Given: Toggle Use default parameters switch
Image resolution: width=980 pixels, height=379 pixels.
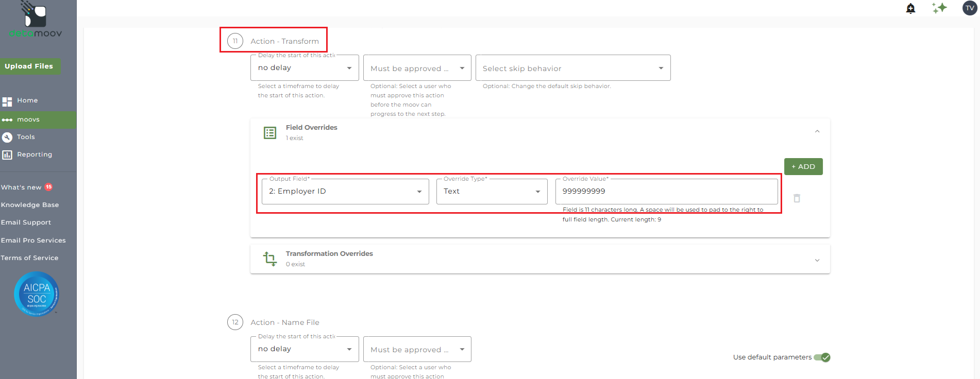Looking at the screenshot, I should [x=822, y=357].
